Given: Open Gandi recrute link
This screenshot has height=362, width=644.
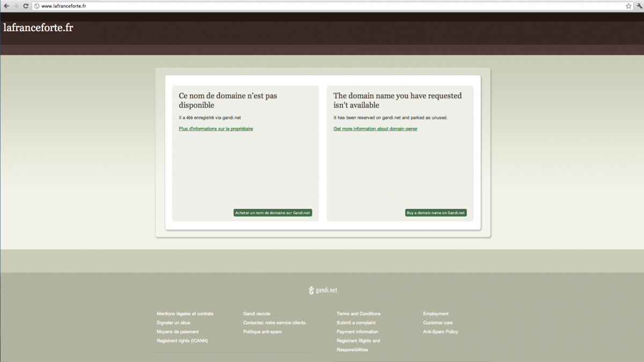Looking at the screenshot, I should pyautogui.click(x=257, y=314).
